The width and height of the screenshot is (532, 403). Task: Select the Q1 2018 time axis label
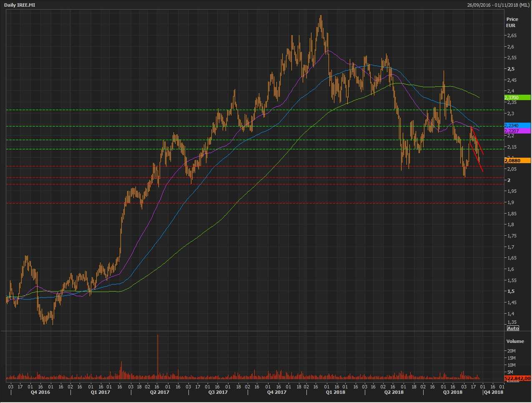tap(335, 392)
